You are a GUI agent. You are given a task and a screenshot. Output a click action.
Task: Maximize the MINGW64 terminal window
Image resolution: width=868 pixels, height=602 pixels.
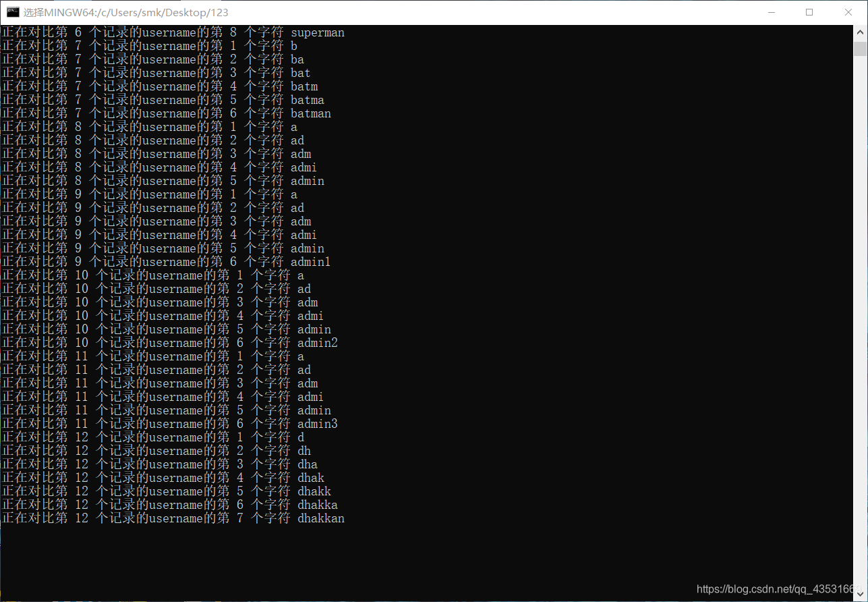click(x=809, y=12)
